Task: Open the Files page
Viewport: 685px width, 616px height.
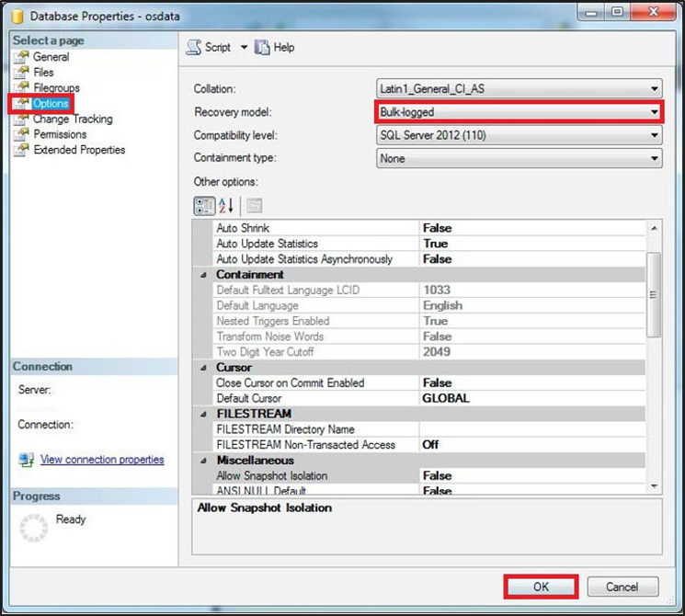Action: (x=44, y=73)
